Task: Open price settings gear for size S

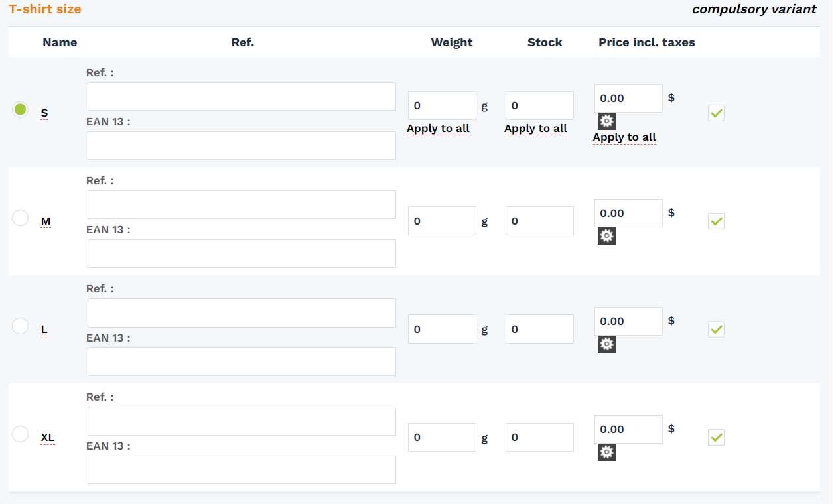Action: click(606, 121)
